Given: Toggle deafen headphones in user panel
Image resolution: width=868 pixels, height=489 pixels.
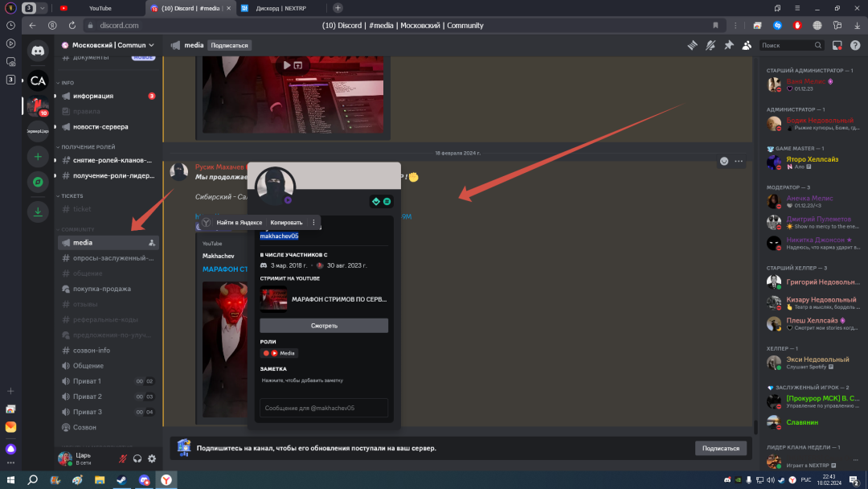Looking at the screenshot, I should 137,458.
